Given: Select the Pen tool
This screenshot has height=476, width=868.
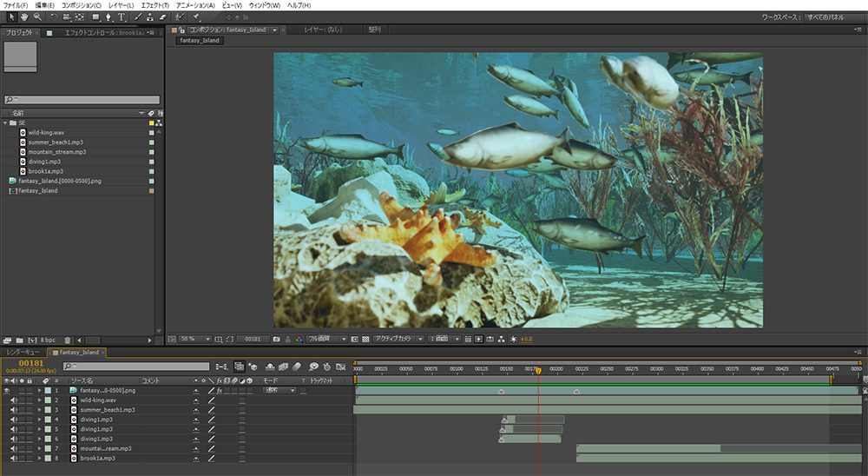Looking at the screenshot, I should [107, 17].
